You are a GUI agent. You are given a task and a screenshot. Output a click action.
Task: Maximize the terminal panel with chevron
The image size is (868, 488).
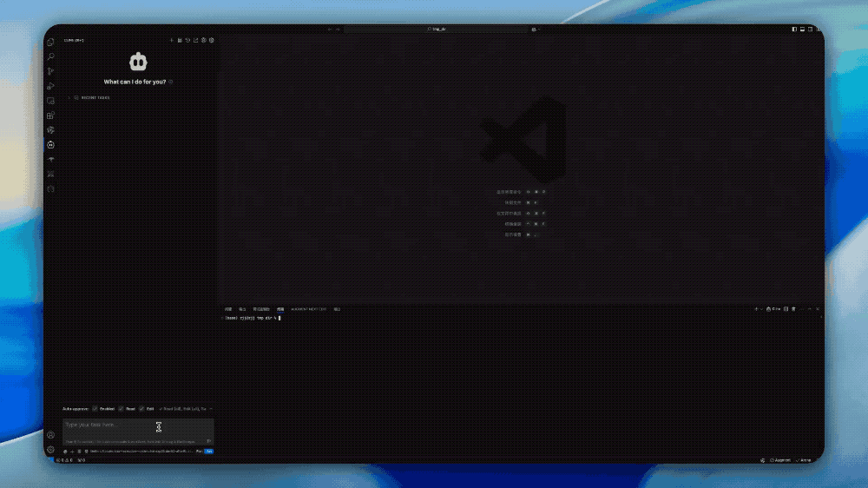[809, 309]
